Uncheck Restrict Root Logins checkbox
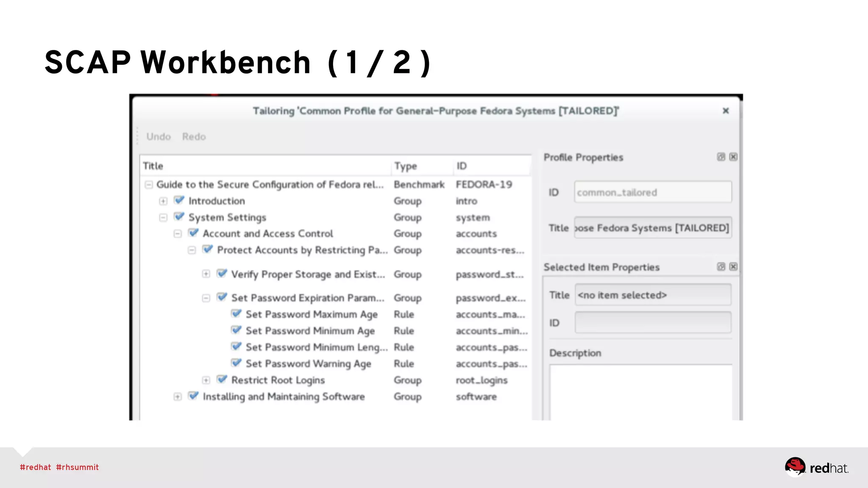 pos(222,380)
